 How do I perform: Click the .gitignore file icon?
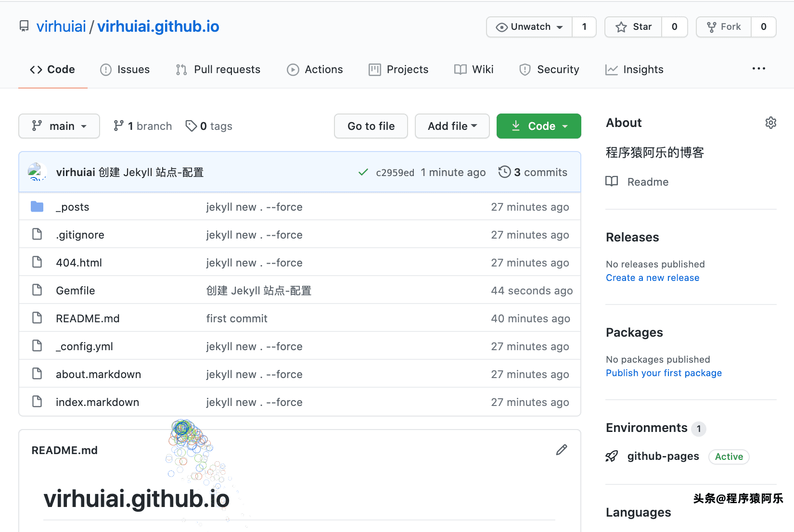coord(37,234)
